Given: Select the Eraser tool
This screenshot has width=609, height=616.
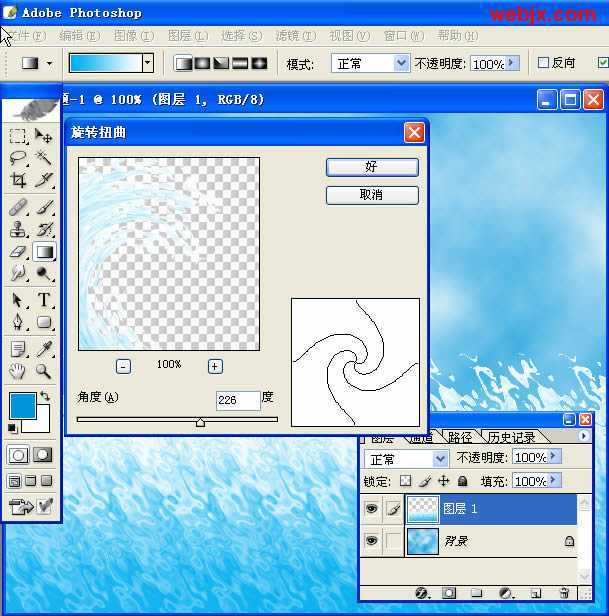Looking at the screenshot, I should (18, 251).
